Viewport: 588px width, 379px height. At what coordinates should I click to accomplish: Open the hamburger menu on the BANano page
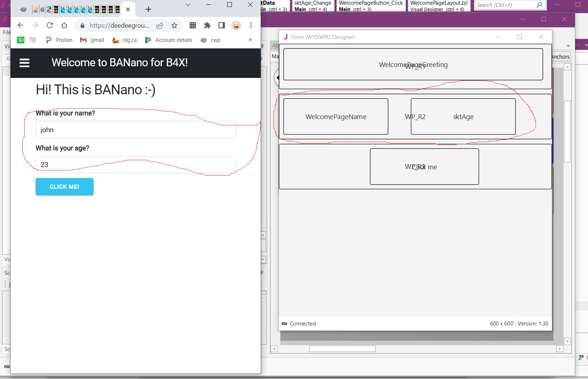click(24, 63)
